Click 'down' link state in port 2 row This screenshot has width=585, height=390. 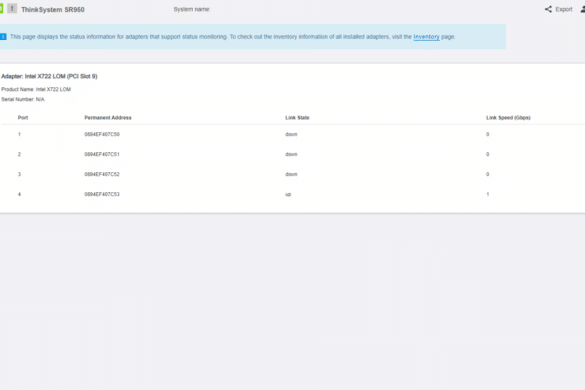coord(291,154)
